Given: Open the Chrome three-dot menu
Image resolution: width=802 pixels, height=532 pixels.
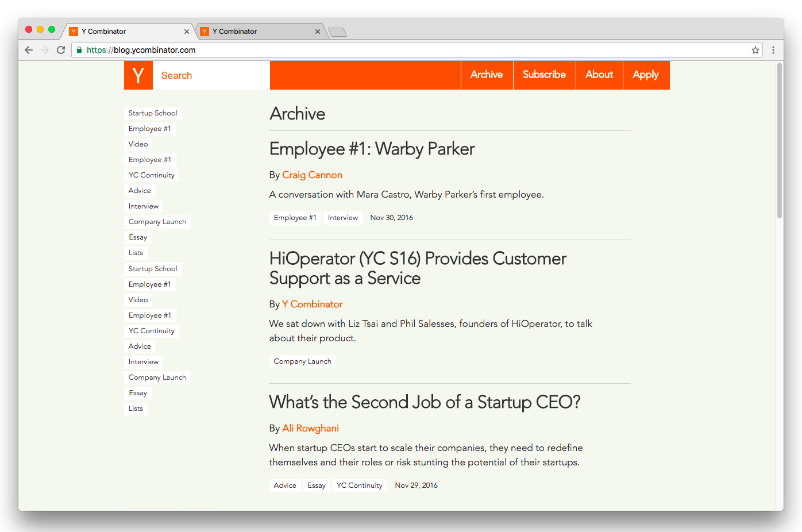Looking at the screenshot, I should click(773, 50).
